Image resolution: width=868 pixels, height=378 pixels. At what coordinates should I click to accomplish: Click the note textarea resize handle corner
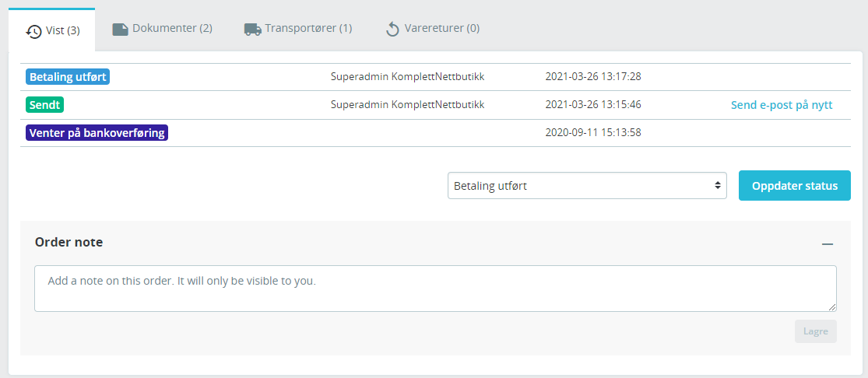pos(832,307)
